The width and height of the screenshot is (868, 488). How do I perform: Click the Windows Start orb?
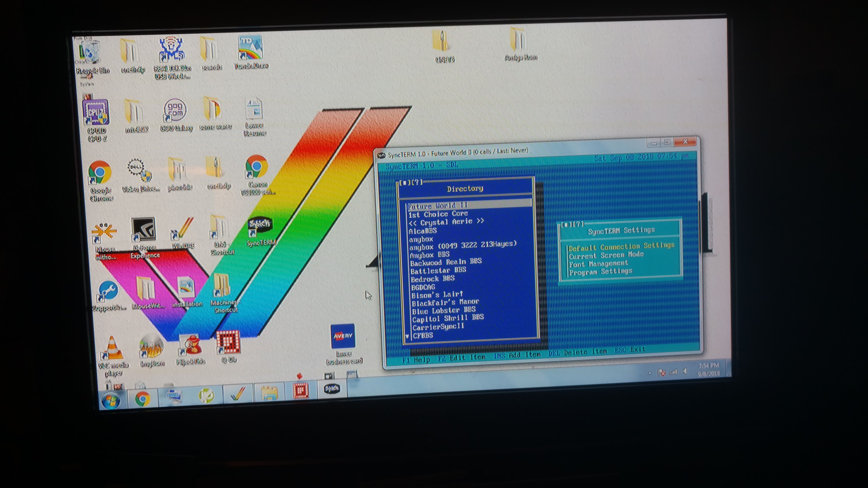111,401
